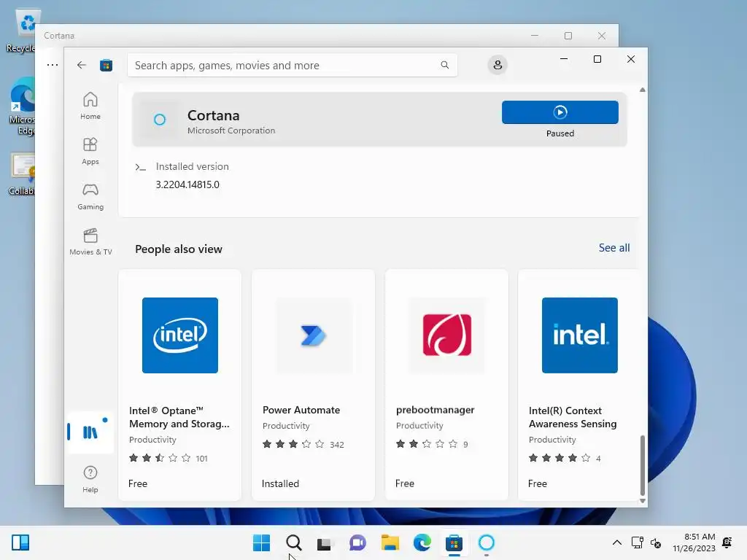Image resolution: width=747 pixels, height=560 pixels.
Task: Maximize the background Cortana window
Action: click(568, 36)
